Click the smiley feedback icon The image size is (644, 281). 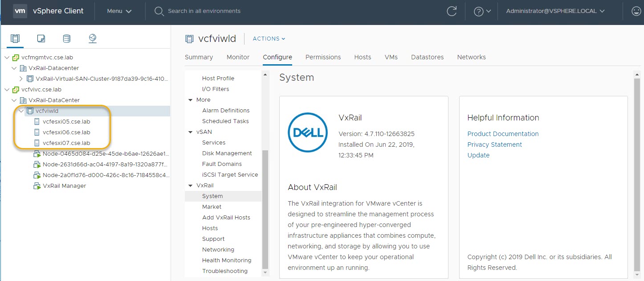(636, 11)
